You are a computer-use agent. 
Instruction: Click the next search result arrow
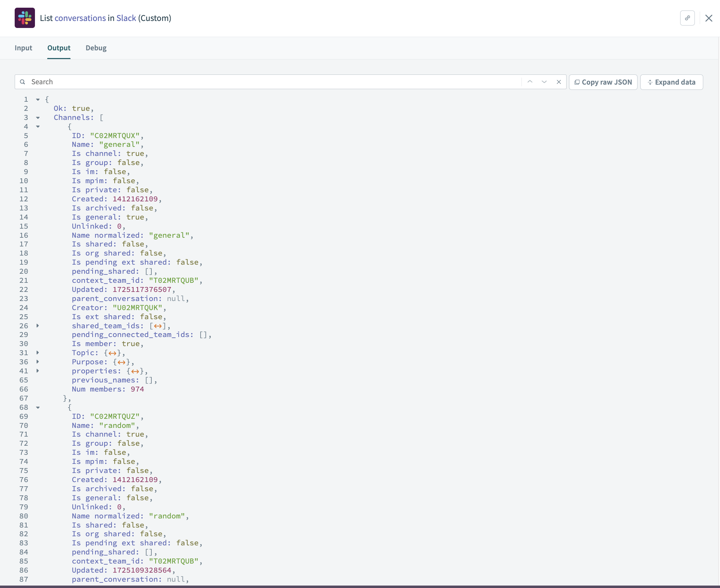coord(544,82)
